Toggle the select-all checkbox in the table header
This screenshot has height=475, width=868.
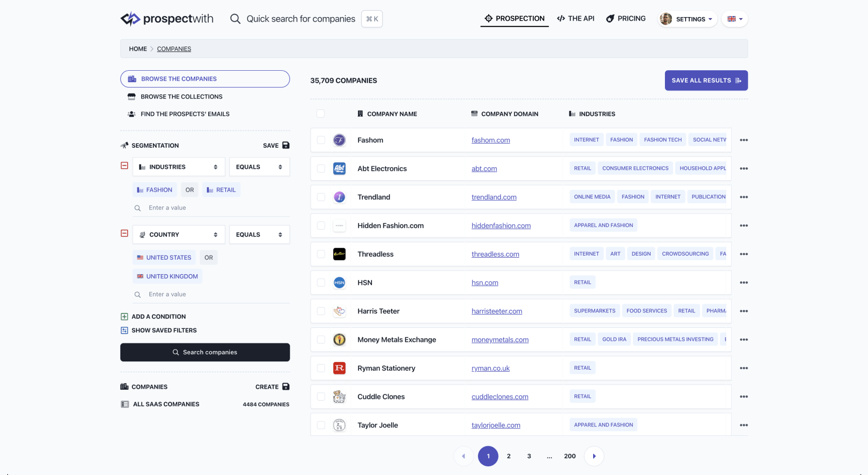pyautogui.click(x=321, y=114)
